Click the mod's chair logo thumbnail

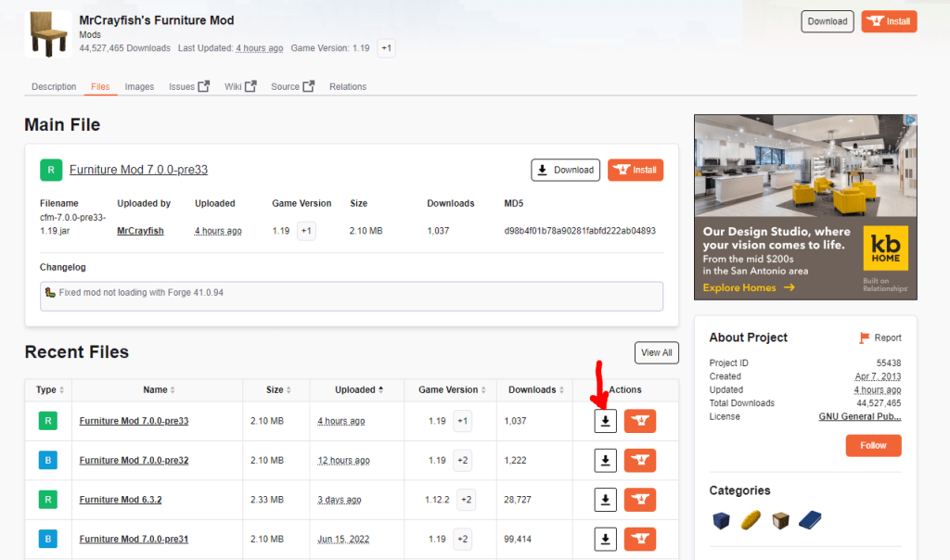48,34
